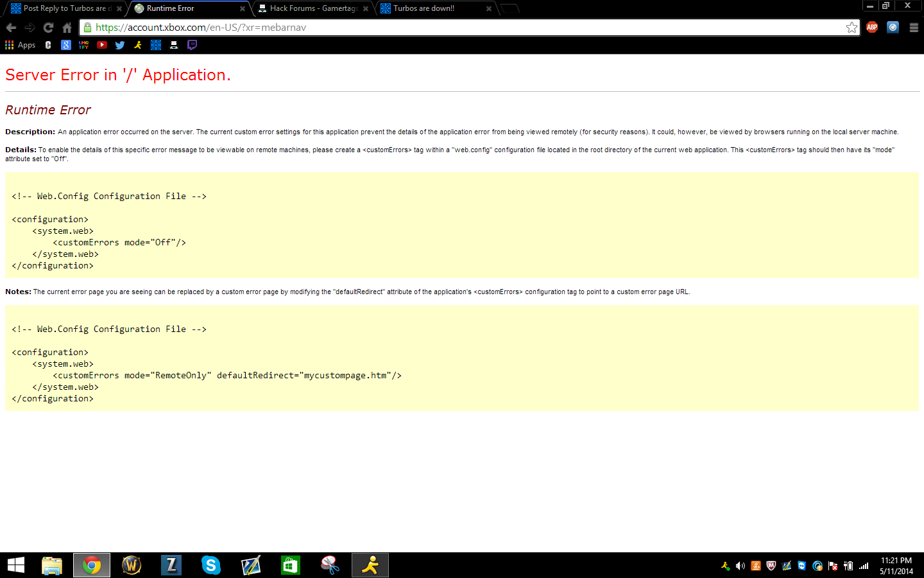Click the "Runtime Error" italic heading
Screen dimensions: 924x578
coord(48,110)
